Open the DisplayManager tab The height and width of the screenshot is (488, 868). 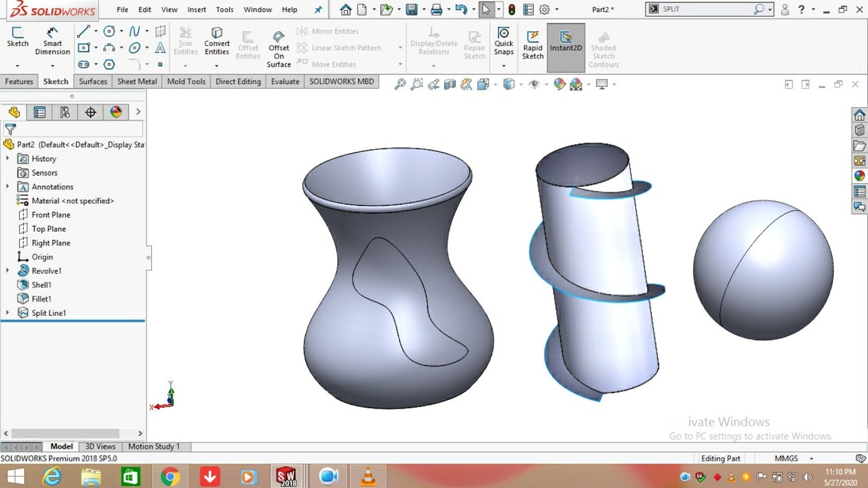[116, 113]
